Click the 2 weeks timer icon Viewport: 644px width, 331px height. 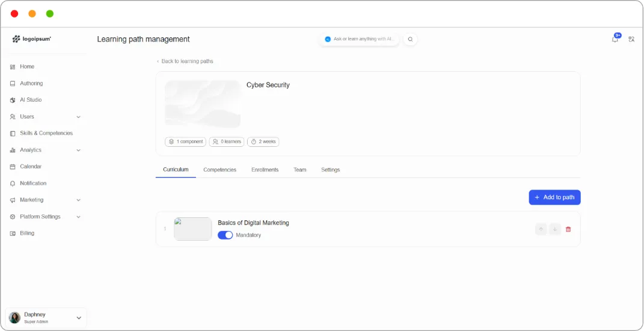[253, 141]
